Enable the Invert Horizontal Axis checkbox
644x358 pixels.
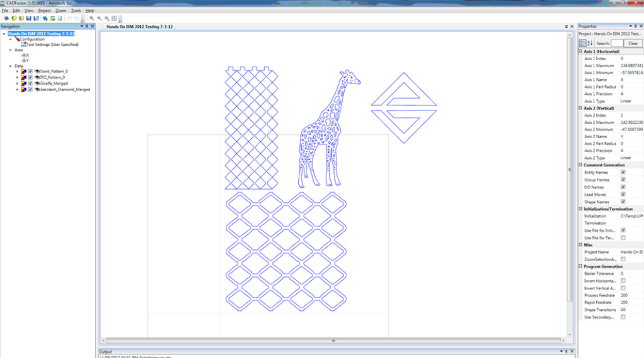click(x=623, y=281)
